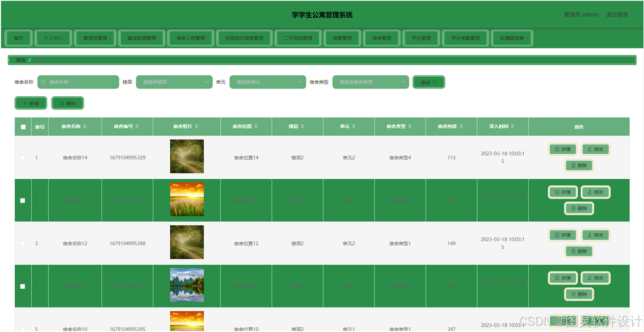The width and height of the screenshot is (644, 332).
Task: Open the 学生管理 nav menu
Action: (422, 38)
